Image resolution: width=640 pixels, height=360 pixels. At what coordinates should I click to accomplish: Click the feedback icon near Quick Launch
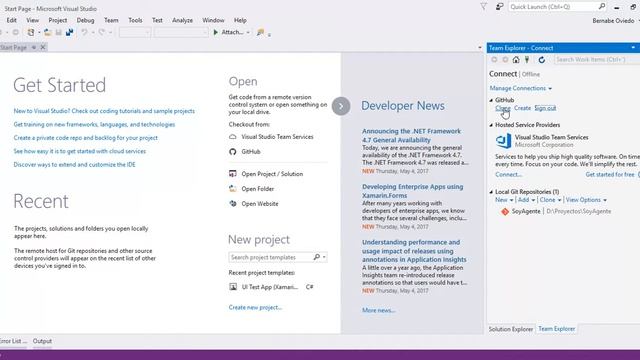500,7
